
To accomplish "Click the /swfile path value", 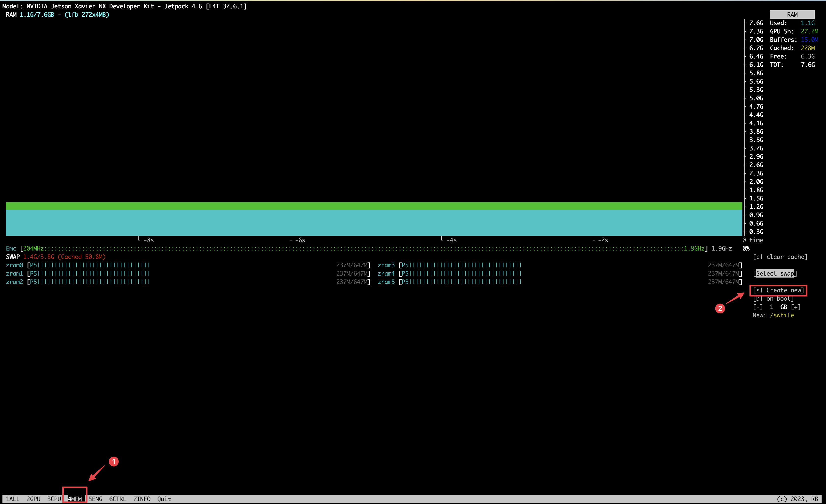I will [782, 315].
